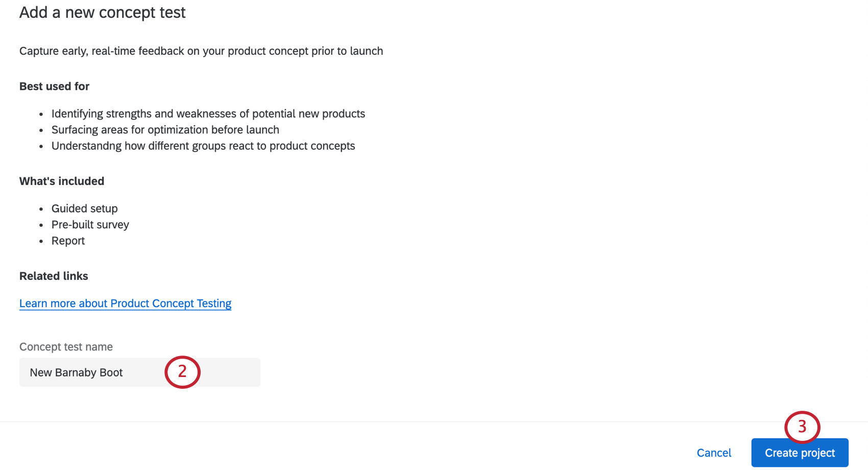Open the Learn more about Product Concept Testing link

pos(125,303)
